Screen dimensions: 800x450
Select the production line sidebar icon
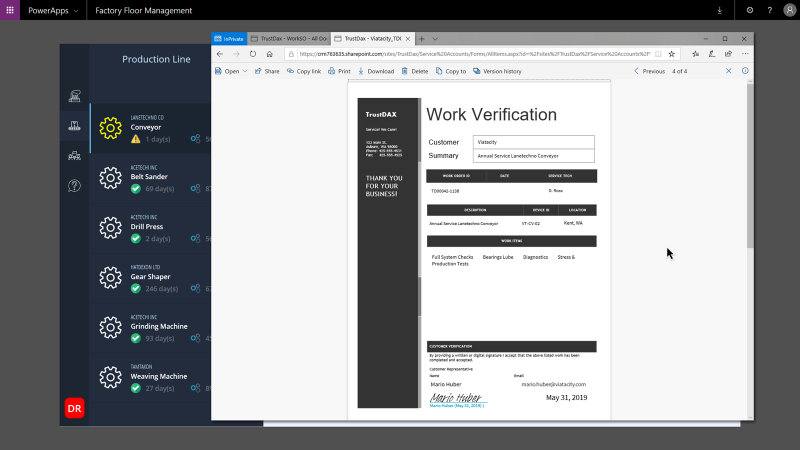tap(74, 126)
